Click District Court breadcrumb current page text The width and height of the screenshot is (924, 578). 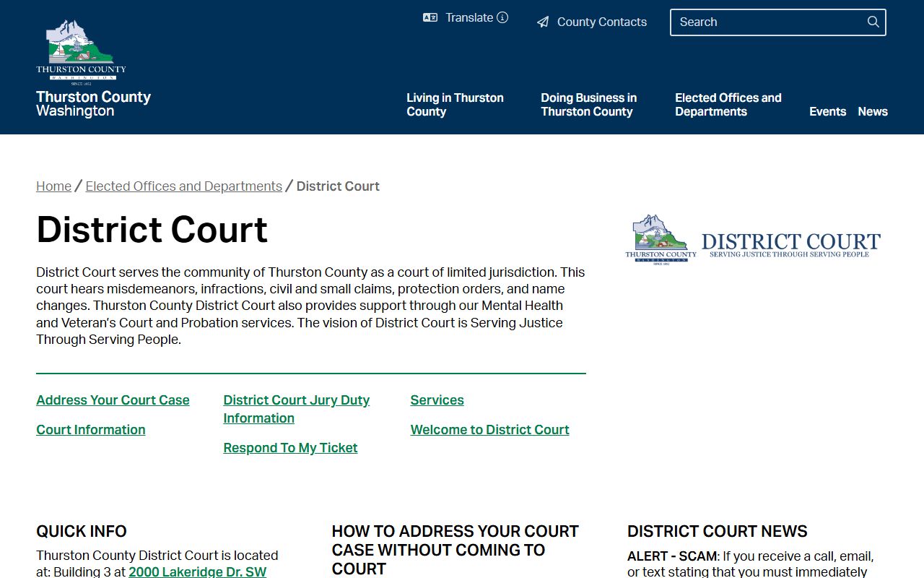click(338, 186)
